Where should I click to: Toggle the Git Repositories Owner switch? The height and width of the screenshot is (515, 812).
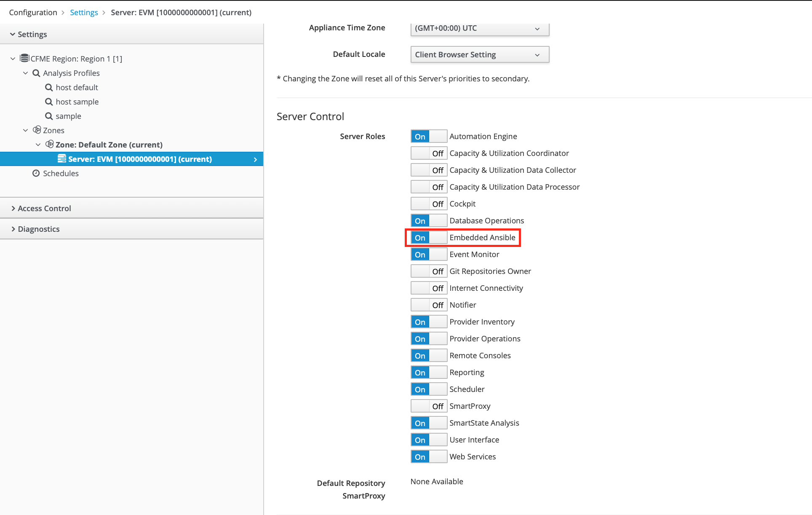coord(429,271)
